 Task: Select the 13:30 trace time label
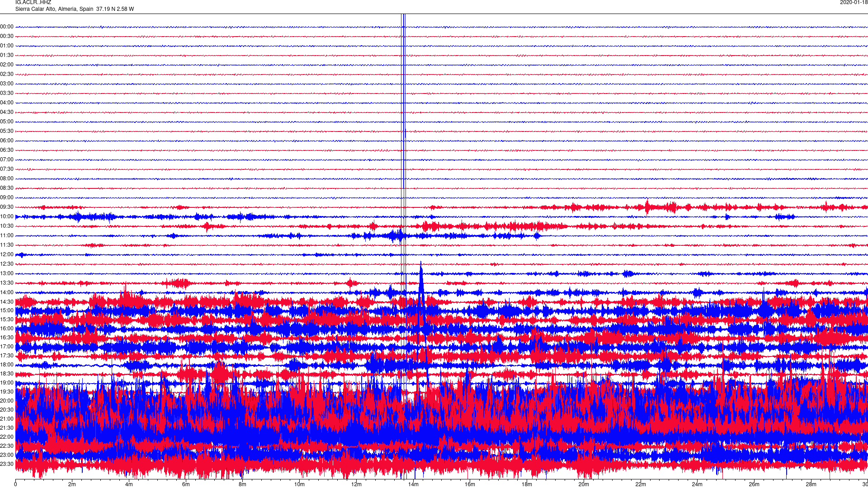coord(7,283)
